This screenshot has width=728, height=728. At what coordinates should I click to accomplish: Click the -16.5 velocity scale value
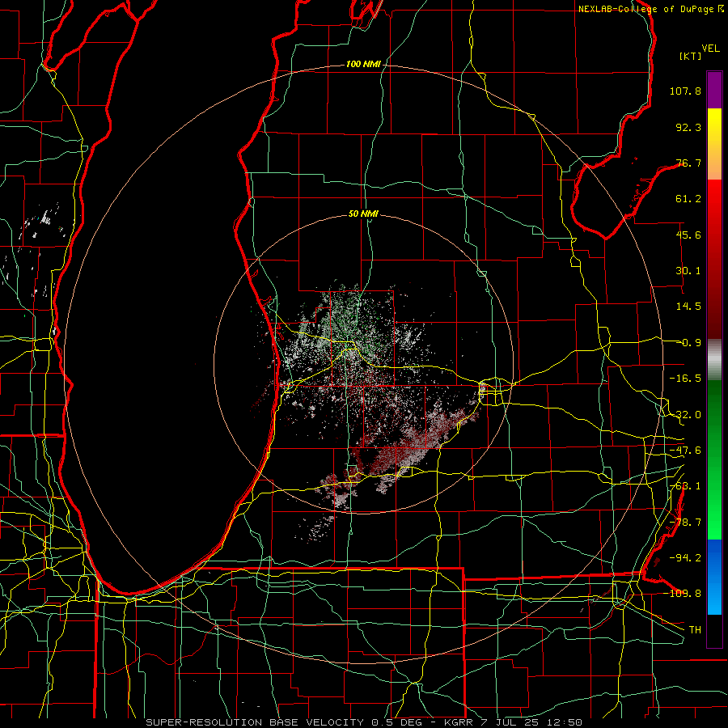685,379
